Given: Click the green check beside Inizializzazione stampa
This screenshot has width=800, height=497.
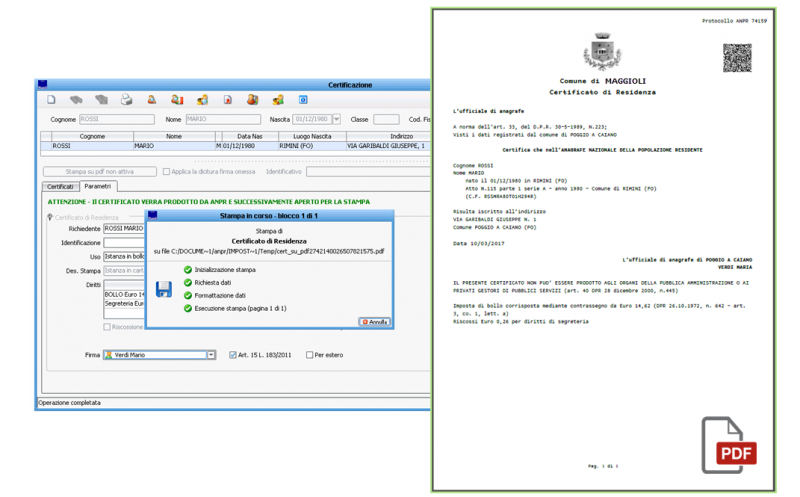Looking at the screenshot, I should click(188, 269).
